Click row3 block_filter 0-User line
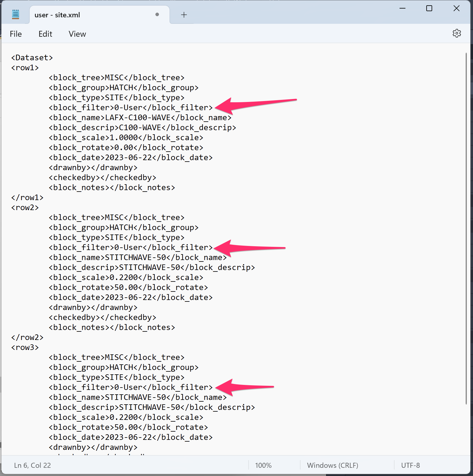 point(131,387)
